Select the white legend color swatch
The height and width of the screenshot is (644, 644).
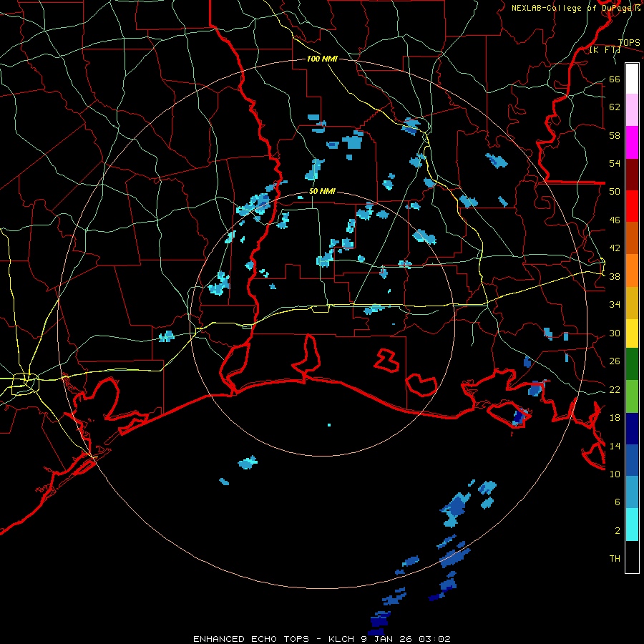(632, 79)
